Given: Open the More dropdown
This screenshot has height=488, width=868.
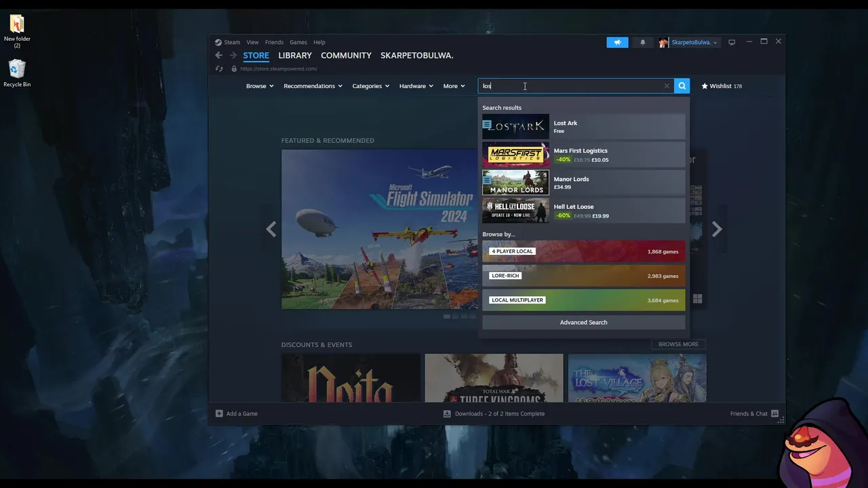Looking at the screenshot, I should [x=454, y=86].
